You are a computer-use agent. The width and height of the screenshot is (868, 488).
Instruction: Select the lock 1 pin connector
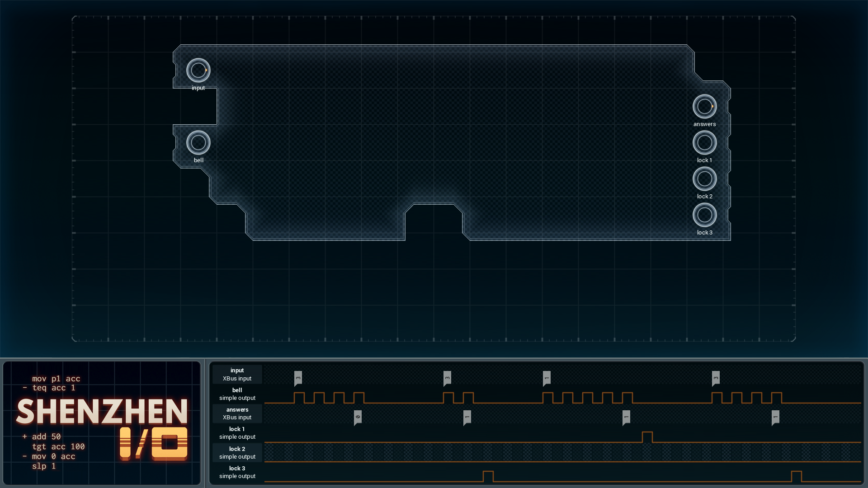coord(704,143)
